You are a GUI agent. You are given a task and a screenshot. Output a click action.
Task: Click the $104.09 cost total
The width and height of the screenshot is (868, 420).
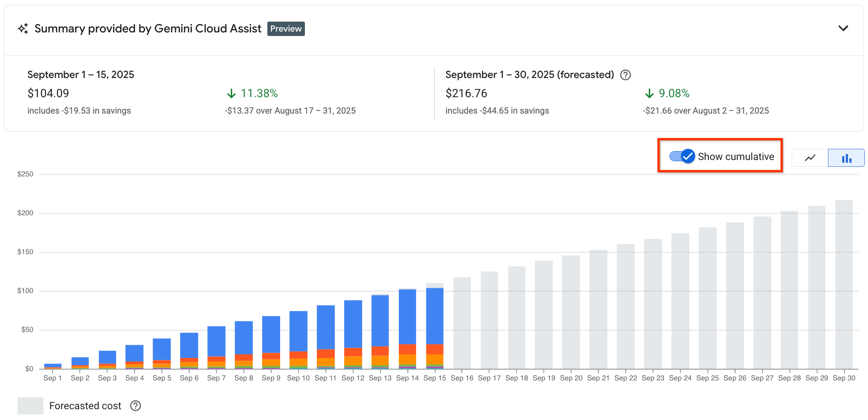(x=48, y=94)
